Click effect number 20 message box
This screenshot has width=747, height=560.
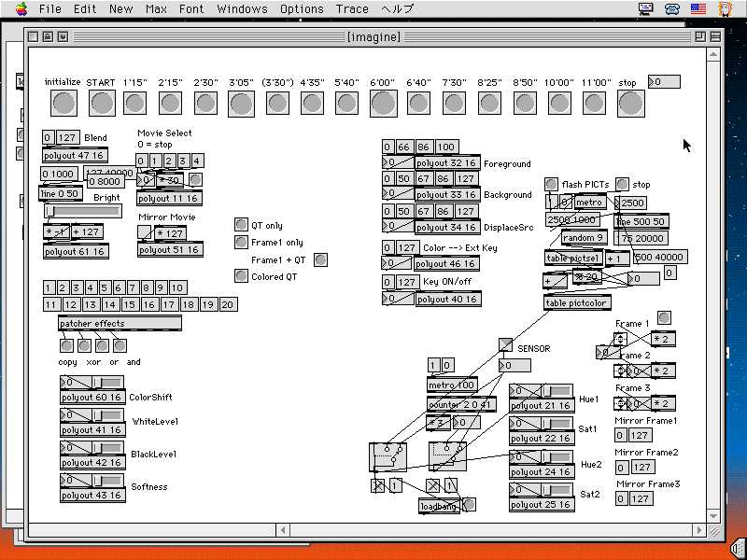(x=228, y=304)
